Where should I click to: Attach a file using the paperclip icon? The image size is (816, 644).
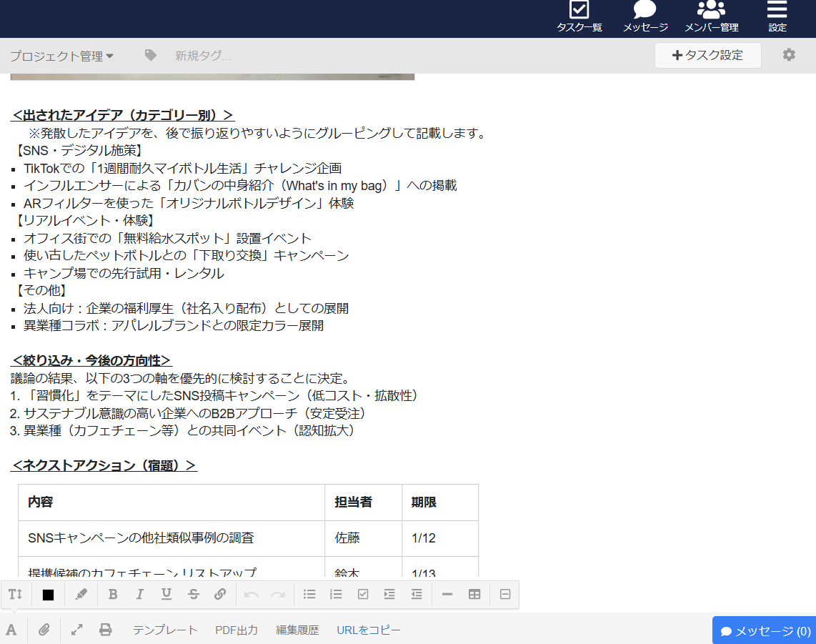(x=44, y=630)
